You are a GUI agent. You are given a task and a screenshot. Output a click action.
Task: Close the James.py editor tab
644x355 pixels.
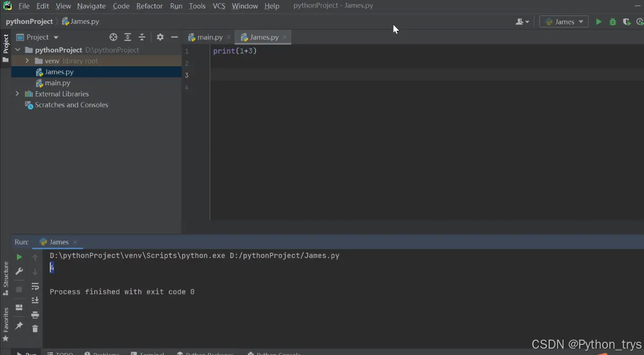point(284,37)
